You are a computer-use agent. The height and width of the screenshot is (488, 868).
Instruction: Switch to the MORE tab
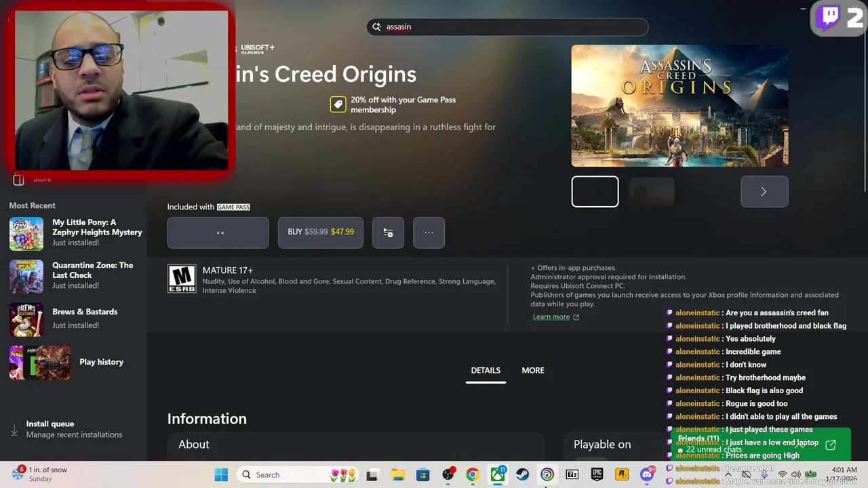[x=533, y=370]
